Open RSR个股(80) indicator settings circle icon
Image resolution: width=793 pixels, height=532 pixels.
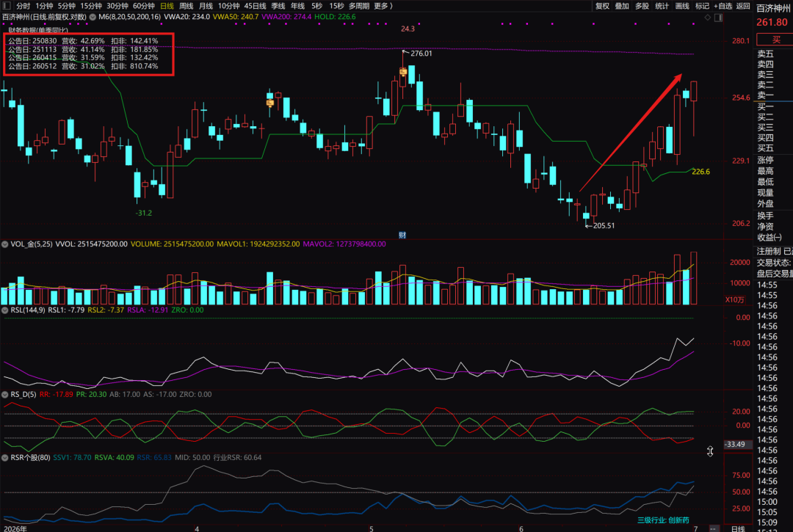coord(4,458)
